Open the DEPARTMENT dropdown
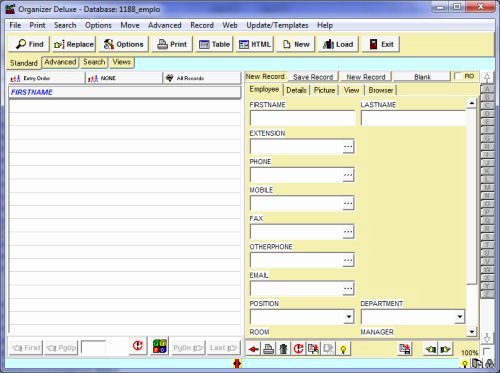Screen dimensions: 500x373 (x=460, y=317)
